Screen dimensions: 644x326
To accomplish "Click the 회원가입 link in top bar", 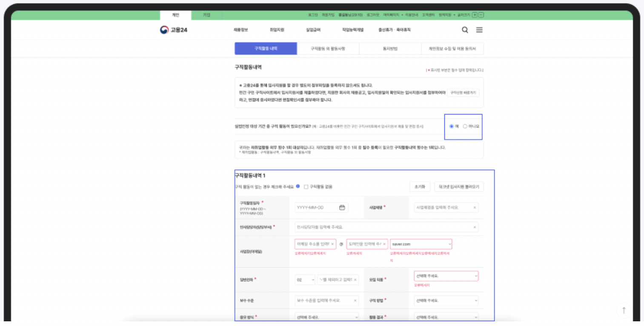I will click(328, 15).
